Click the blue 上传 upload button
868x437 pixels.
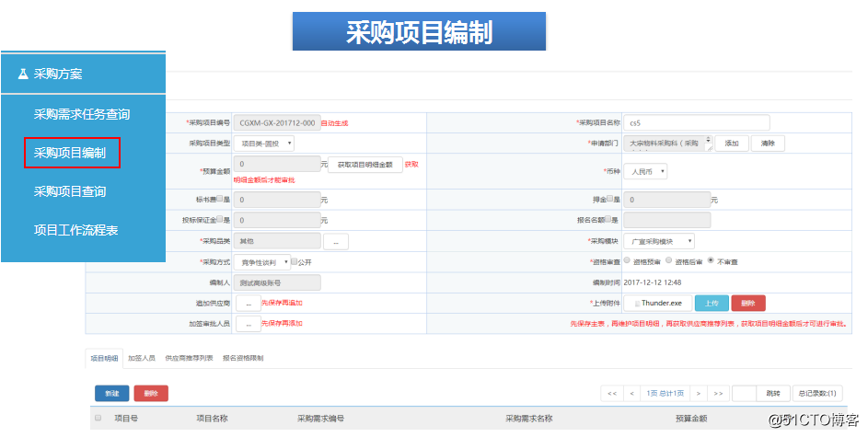[711, 303]
